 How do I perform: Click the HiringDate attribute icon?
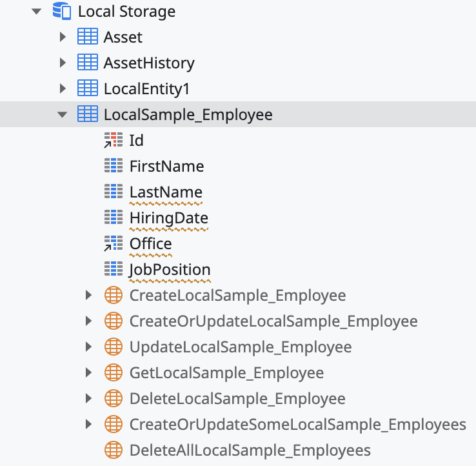pyautogui.click(x=114, y=218)
